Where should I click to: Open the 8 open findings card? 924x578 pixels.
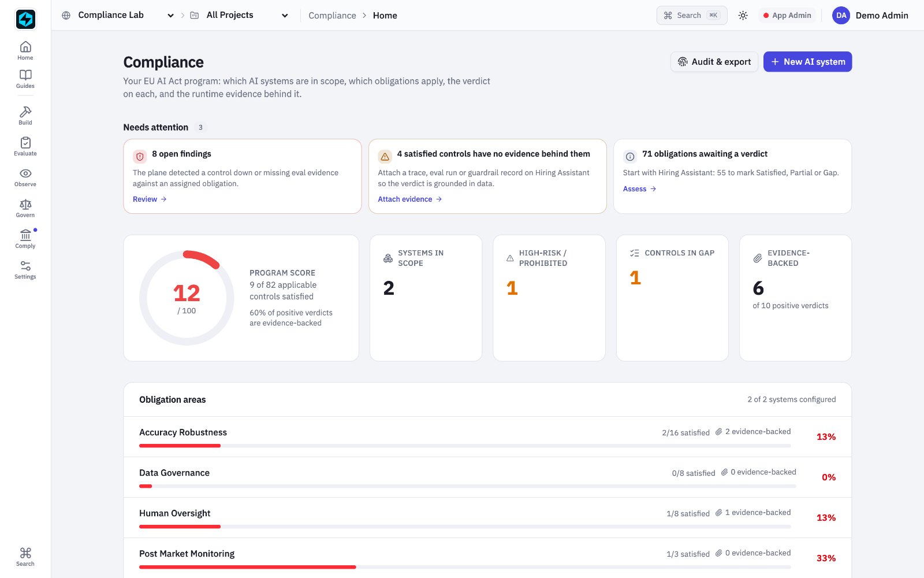[243, 176]
